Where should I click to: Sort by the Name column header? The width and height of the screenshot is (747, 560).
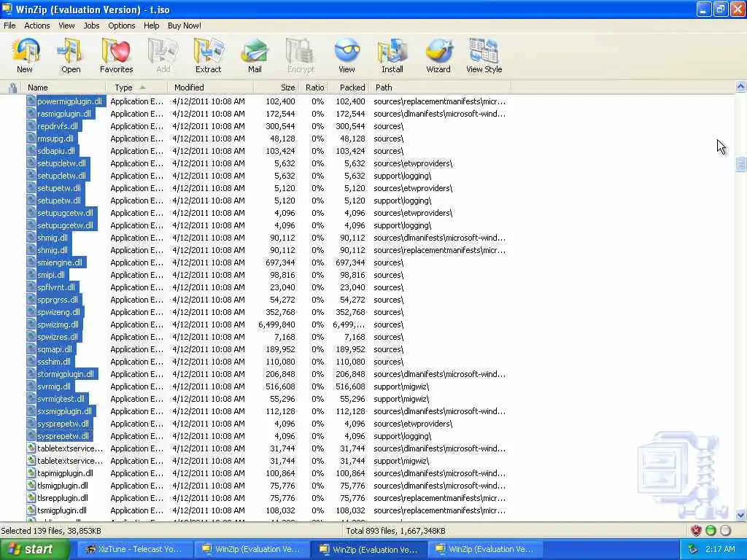[x=64, y=87]
